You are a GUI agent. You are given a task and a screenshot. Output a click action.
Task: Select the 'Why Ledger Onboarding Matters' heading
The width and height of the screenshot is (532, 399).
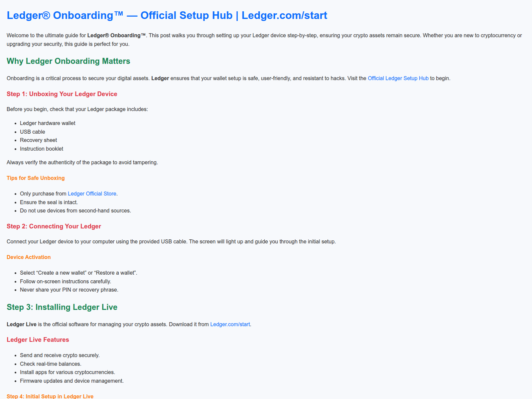point(68,61)
